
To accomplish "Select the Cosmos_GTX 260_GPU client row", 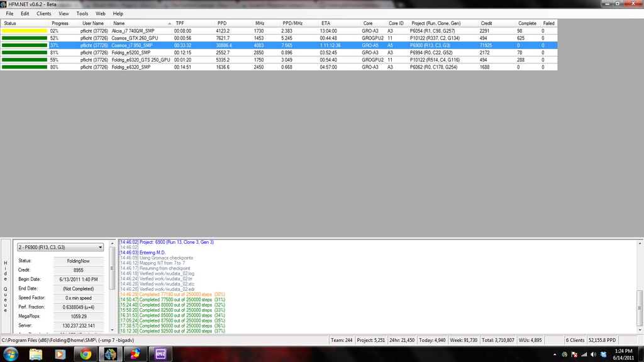I will pos(279,38).
